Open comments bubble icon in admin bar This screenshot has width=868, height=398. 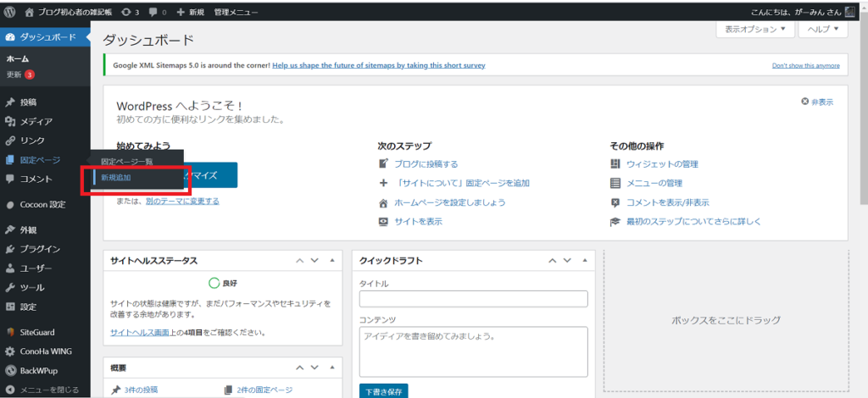pyautogui.click(x=158, y=12)
